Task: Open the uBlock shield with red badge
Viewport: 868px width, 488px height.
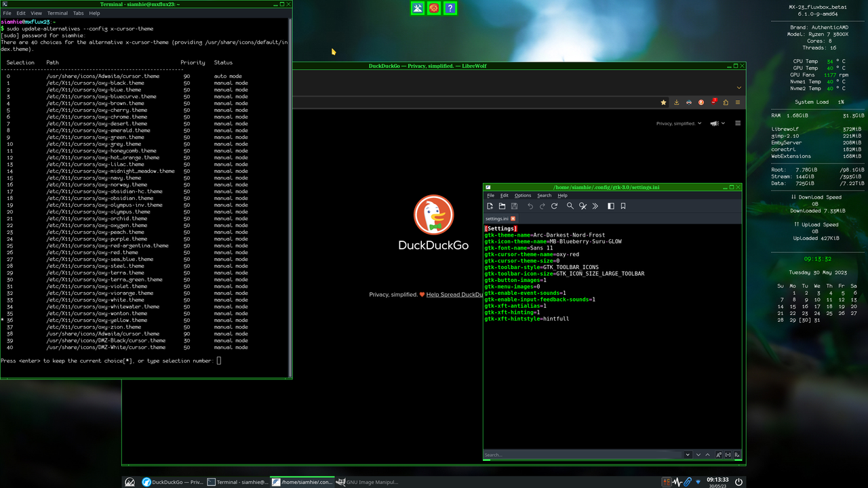Action: (713, 102)
